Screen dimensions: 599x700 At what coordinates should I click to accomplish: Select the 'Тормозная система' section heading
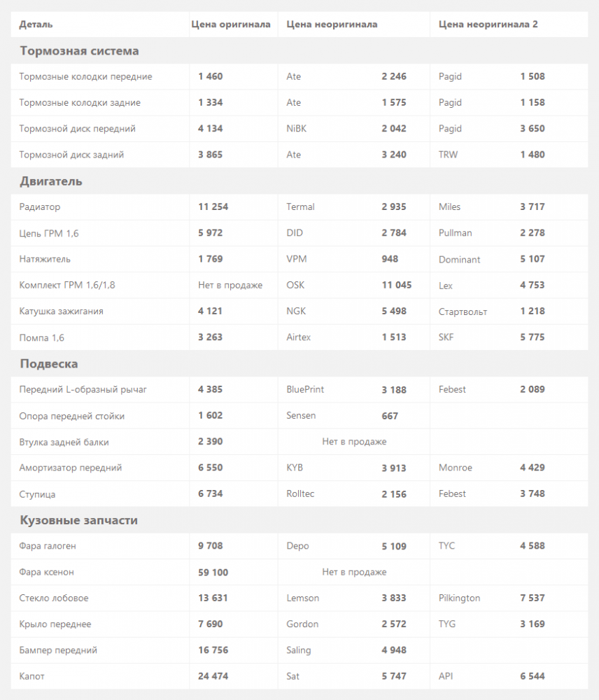79,51
